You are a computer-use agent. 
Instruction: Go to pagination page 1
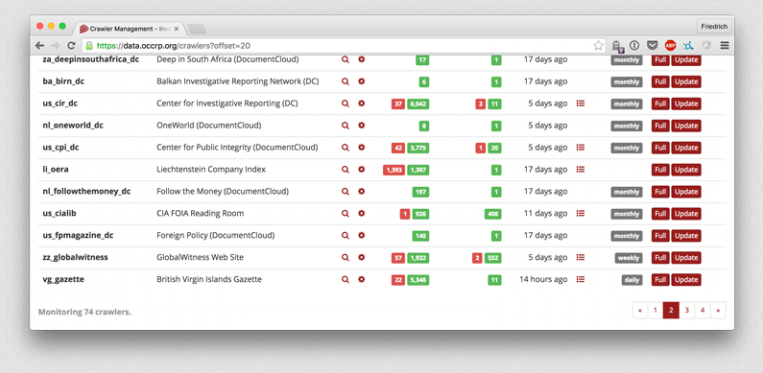[x=655, y=310]
